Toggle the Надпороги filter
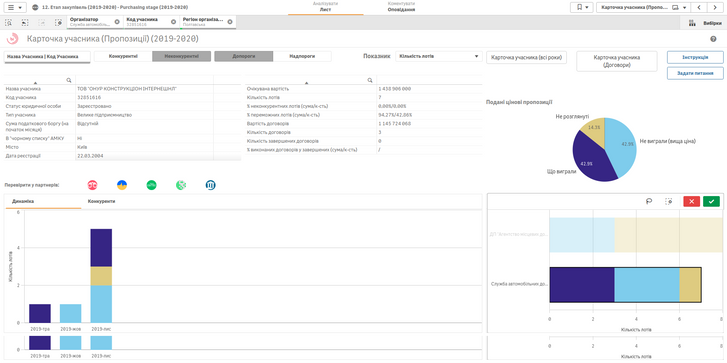The image size is (727, 363). (x=302, y=56)
